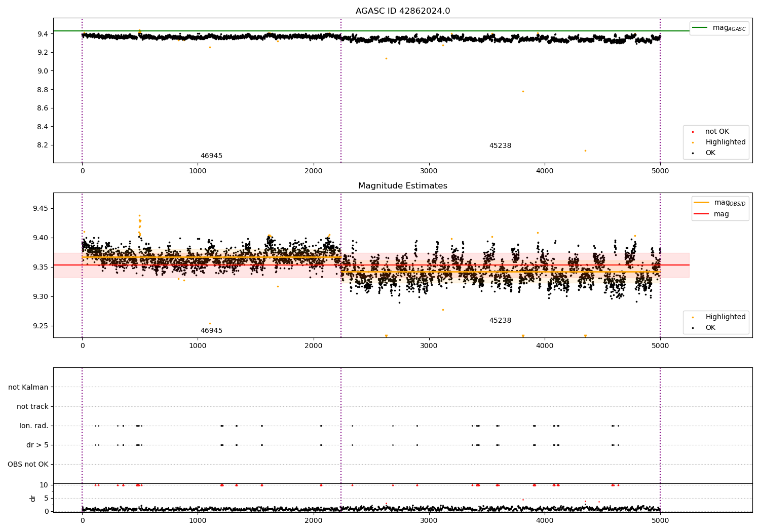Viewport: 760px width, 532px height.
Task: Click the 8.4 y-axis tick label
Action: (x=43, y=127)
